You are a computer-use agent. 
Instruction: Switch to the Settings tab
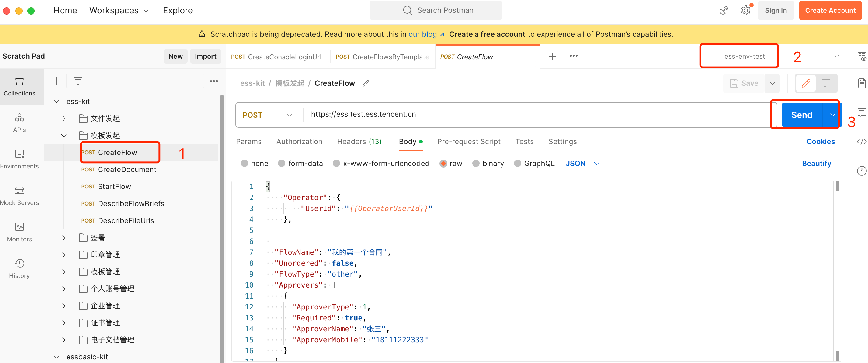pyautogui.click(x=562, y=141)
